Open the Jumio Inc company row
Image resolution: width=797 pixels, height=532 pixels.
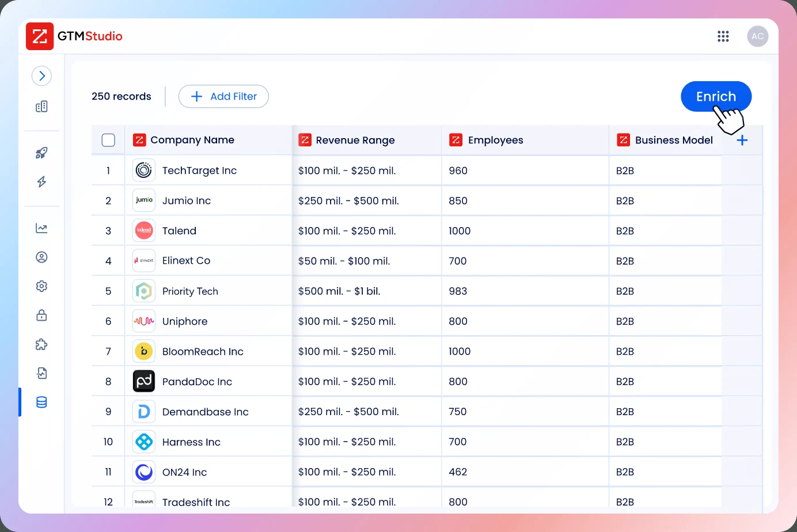point(427,200)
